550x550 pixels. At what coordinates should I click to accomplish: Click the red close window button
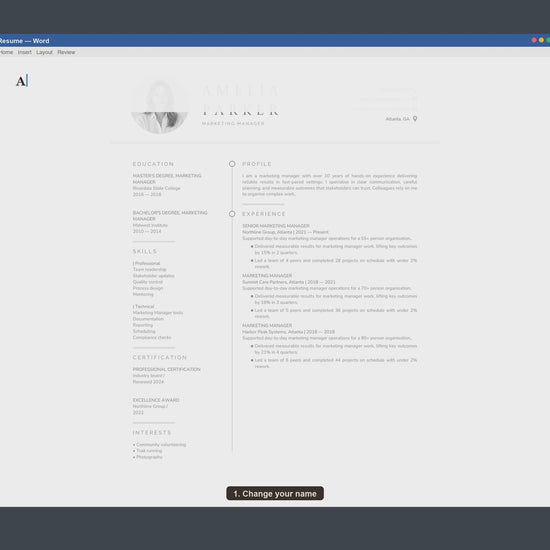534,40
